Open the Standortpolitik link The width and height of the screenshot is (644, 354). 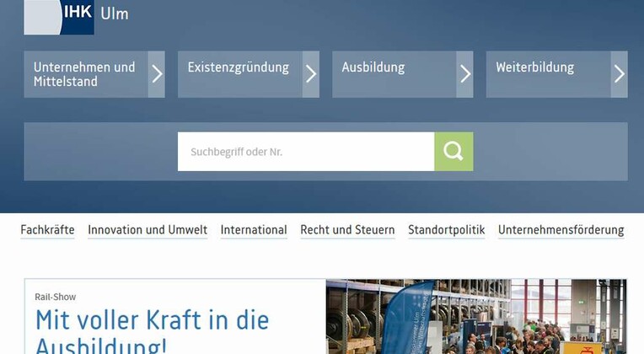447,230
